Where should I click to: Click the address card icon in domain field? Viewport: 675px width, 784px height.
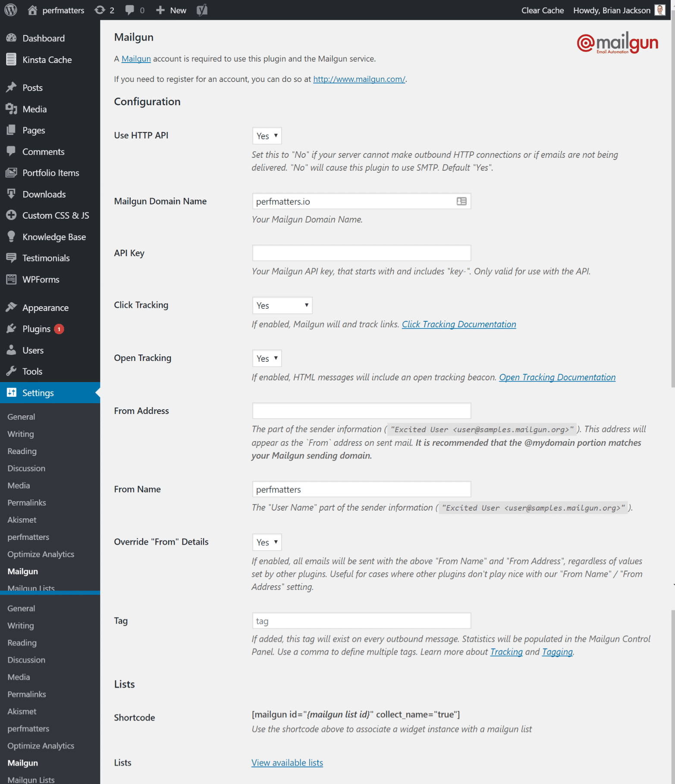tap(461, 201)
